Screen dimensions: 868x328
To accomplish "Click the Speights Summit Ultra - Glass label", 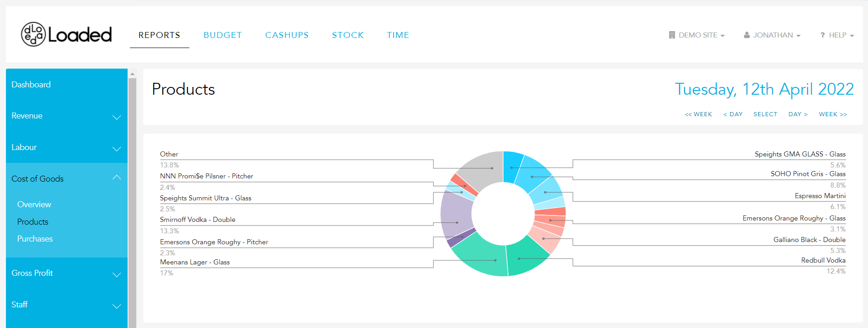I will coord(206,198).
